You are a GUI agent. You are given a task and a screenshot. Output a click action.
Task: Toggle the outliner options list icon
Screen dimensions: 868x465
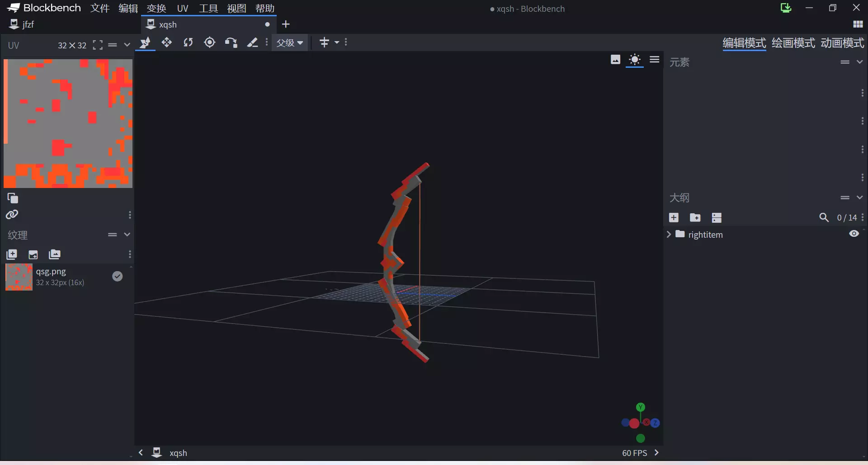pos(717,218)
